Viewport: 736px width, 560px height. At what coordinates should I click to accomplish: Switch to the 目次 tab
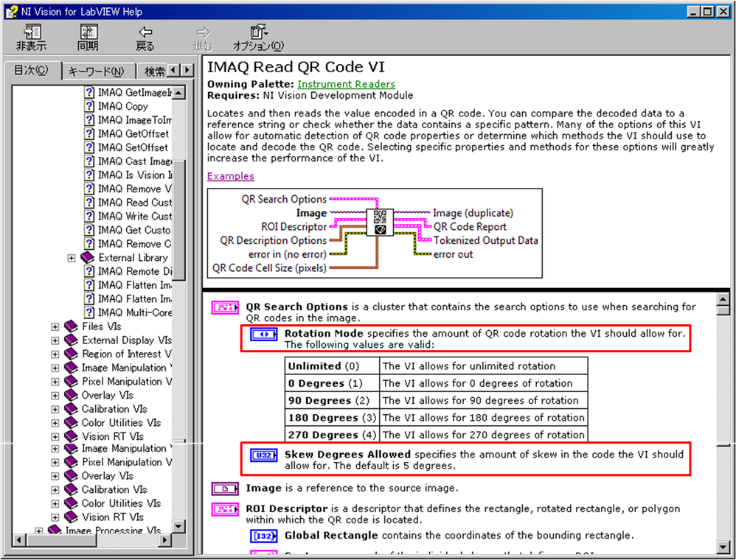click(x=32, y=70)
